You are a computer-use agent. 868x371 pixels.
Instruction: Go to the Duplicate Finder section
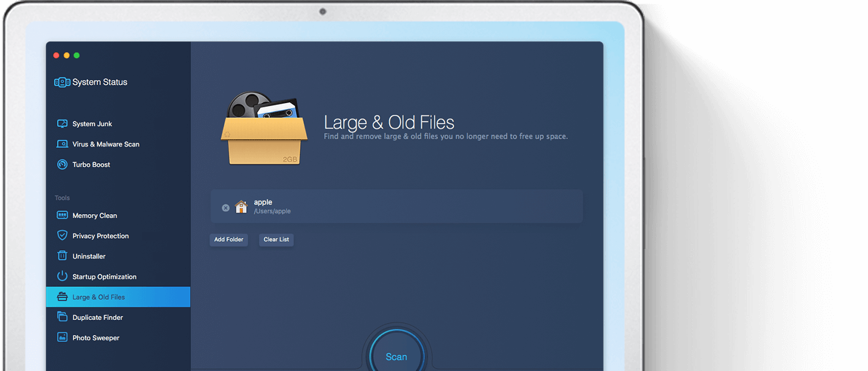click(97, 318)
